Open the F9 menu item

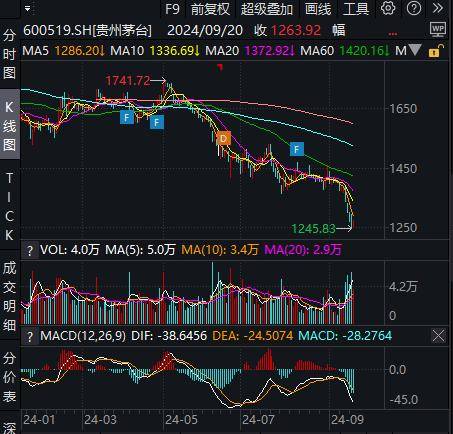click(x=172, y=9)
